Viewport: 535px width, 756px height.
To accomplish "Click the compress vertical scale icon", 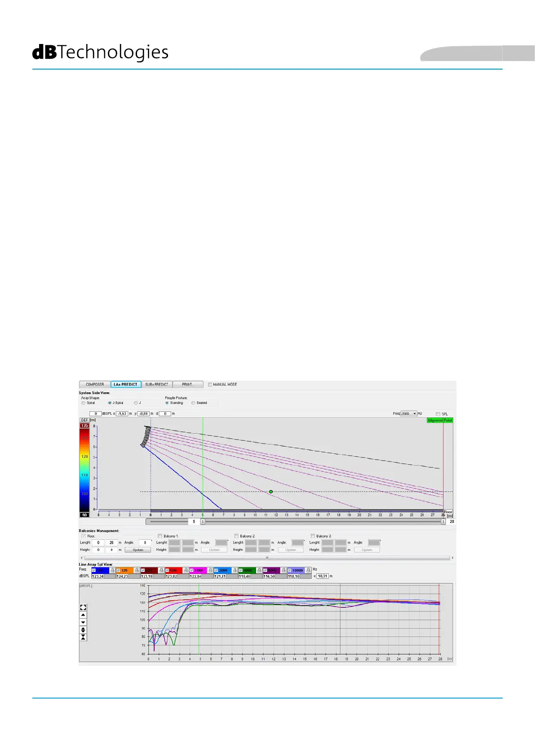I will click(x=83, y=637).
